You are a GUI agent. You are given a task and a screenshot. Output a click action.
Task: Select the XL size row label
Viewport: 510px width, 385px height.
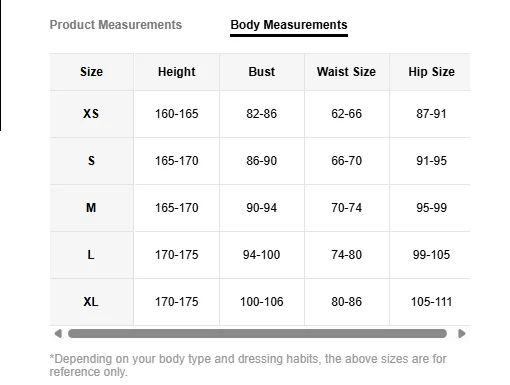(x=92, y=302)
